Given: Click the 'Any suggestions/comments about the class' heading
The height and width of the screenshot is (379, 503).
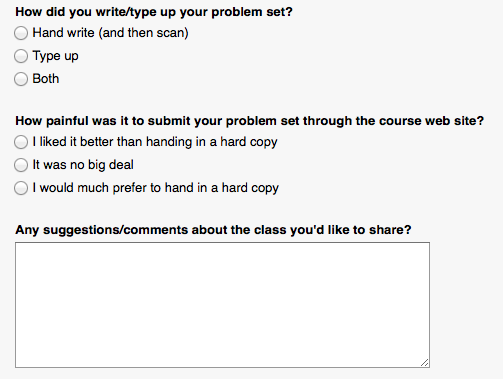Looking at the screenshot, I should click(213, 230).
